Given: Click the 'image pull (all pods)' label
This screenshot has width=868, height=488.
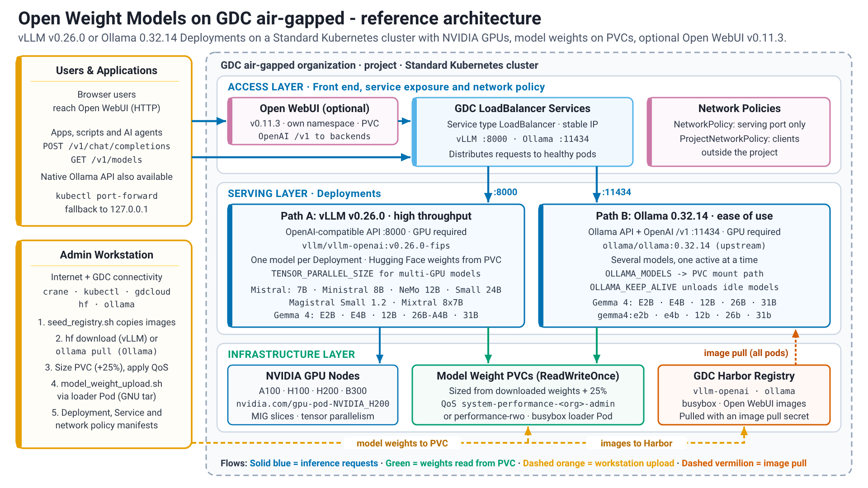Looking at the screenshot, I should (x=746, y=353).
